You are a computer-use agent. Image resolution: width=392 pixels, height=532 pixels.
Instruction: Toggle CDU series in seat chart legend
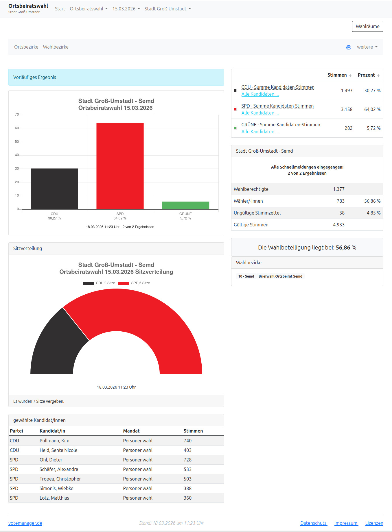pyautogui.click(x=99, y=283)
